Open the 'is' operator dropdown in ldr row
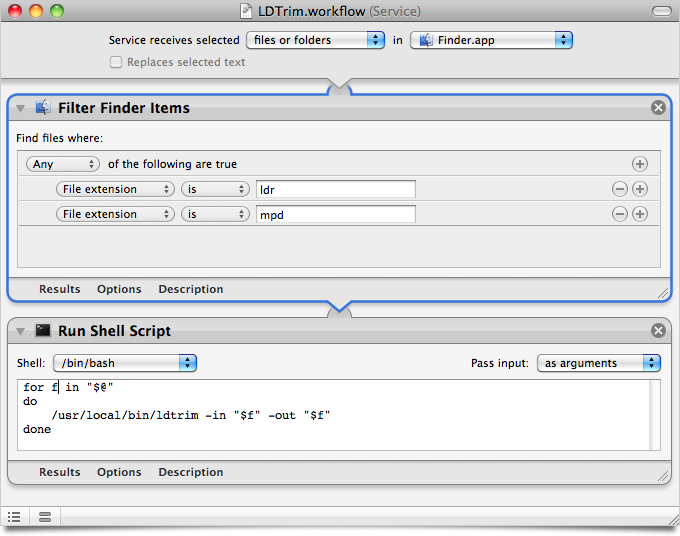This screenshot has height=536, width=680. [x=216, y=189]
